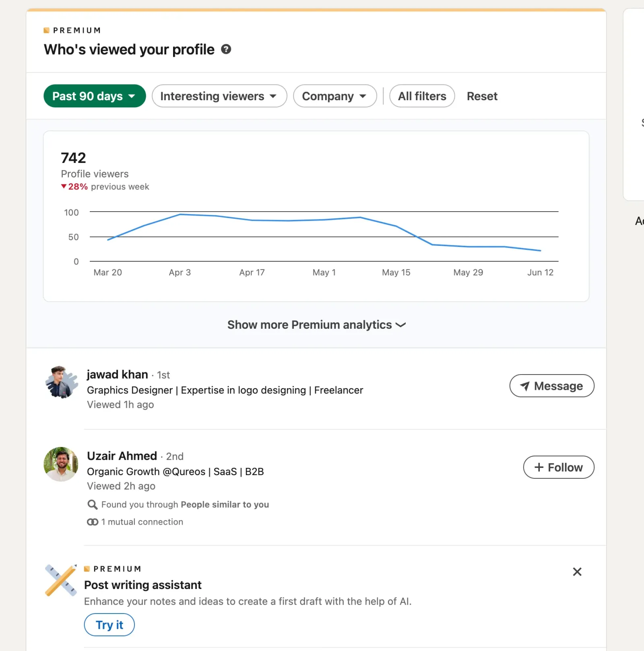The height and width of the screenshot is (651, 644).
Task: Open Uzair Ahmed's profile photo
Action: click(61, 464)
